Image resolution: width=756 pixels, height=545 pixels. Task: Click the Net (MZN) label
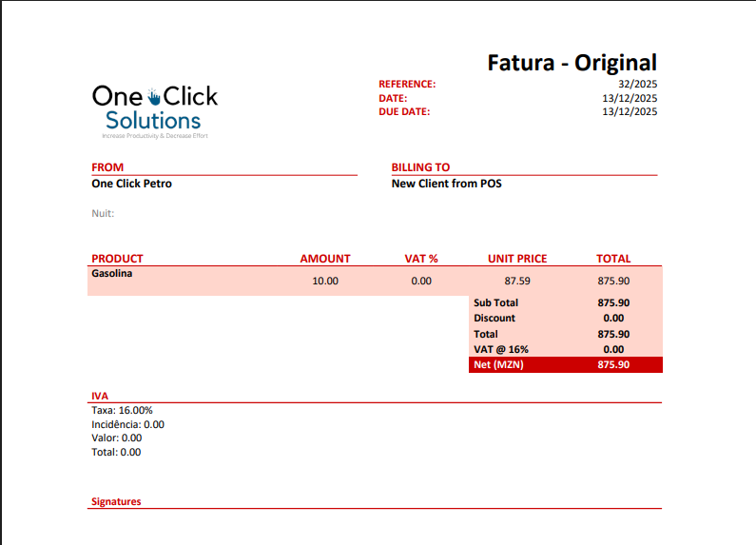click(x=498, y=364)
